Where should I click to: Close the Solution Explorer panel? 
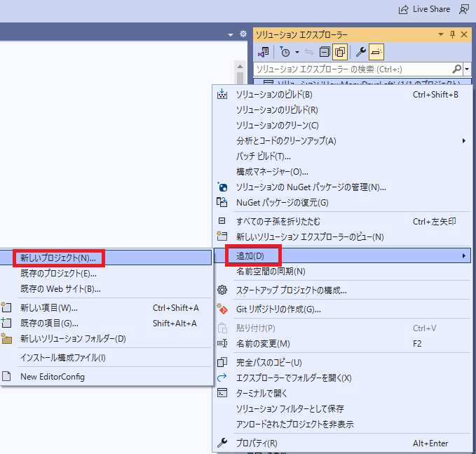pos(464,34)
